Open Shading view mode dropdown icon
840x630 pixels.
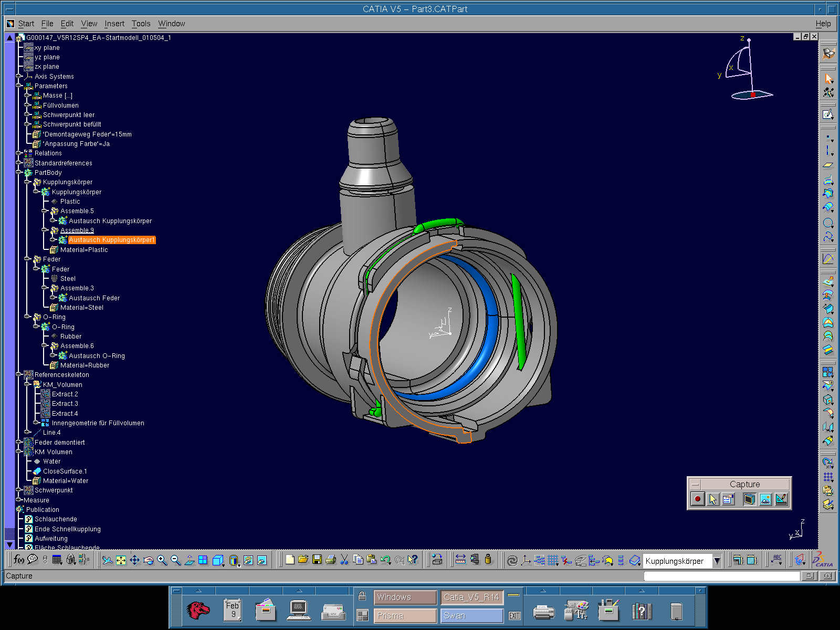pos(234,561)
